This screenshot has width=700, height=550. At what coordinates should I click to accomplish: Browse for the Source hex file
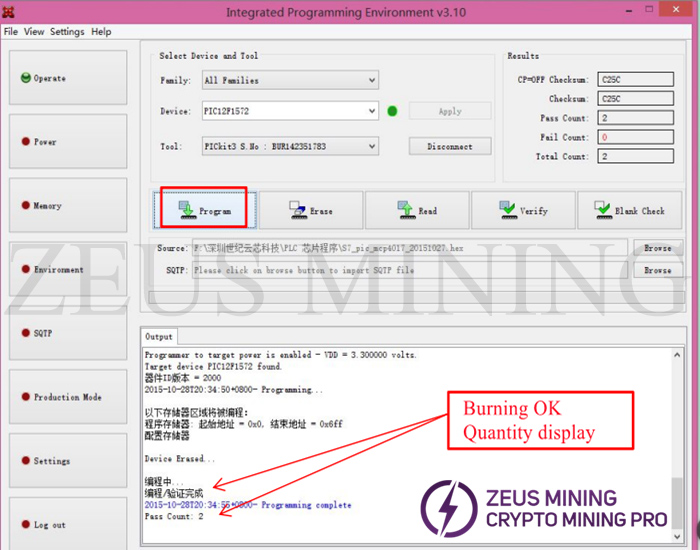(657, 248)
